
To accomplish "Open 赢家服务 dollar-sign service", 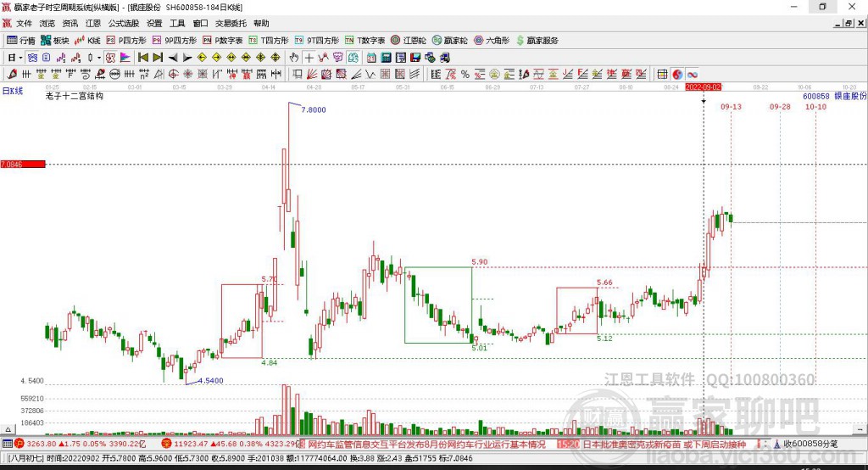I will point(537,41).
